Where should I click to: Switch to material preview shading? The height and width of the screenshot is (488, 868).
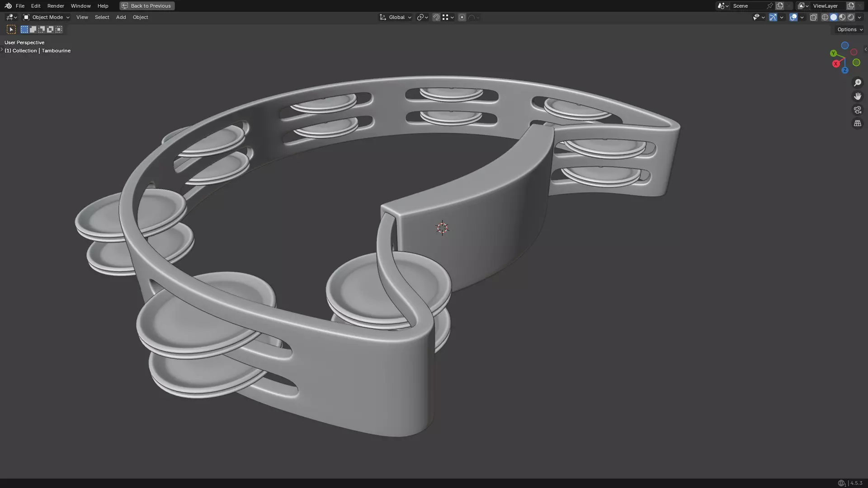pyautogui.click(x=842, y=17)
